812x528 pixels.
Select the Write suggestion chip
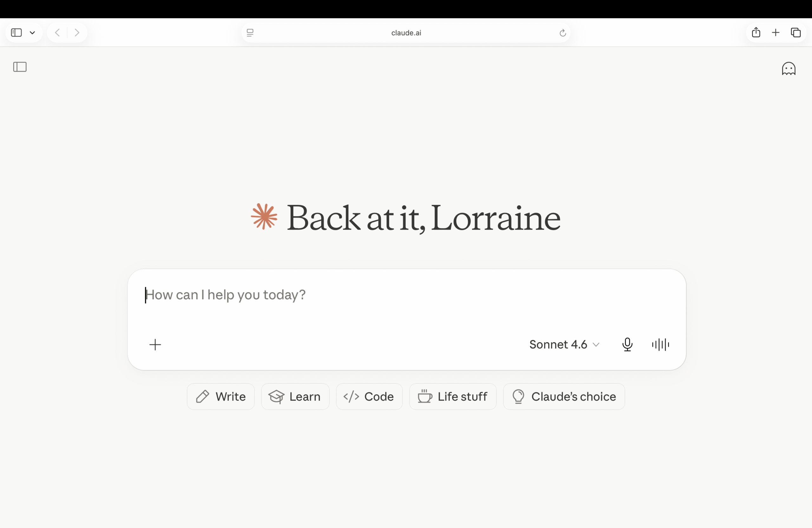(x=221, y=397)
